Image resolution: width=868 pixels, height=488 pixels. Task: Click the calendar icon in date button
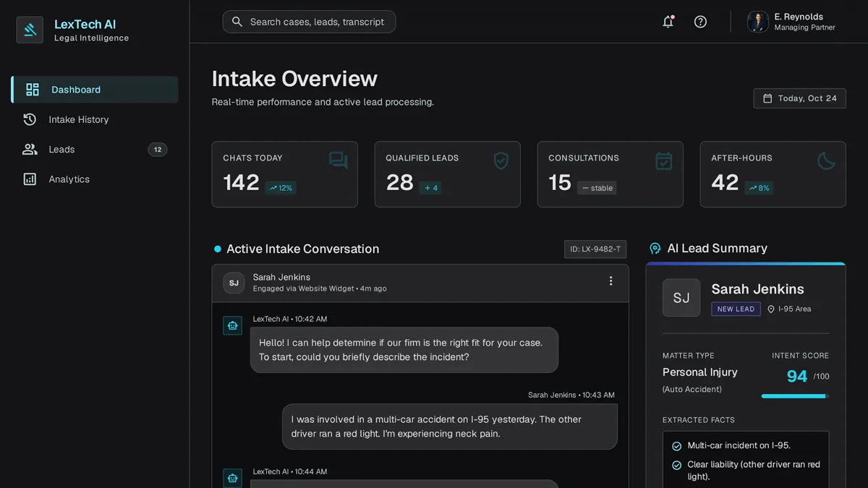click(x=767, y=98)
